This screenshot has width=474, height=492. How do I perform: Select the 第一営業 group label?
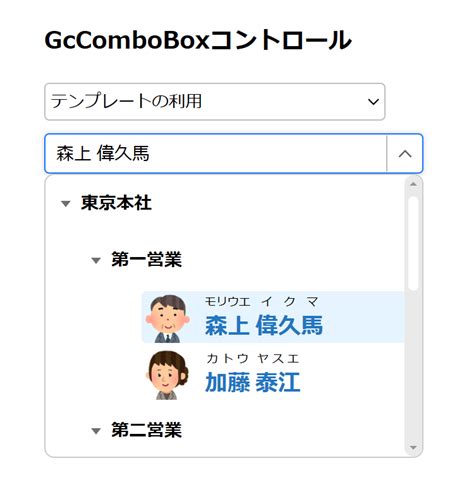[x=147, y=259]
